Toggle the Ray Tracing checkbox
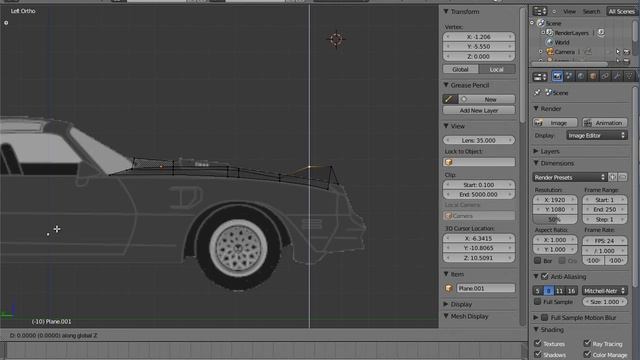 (587, 343)
